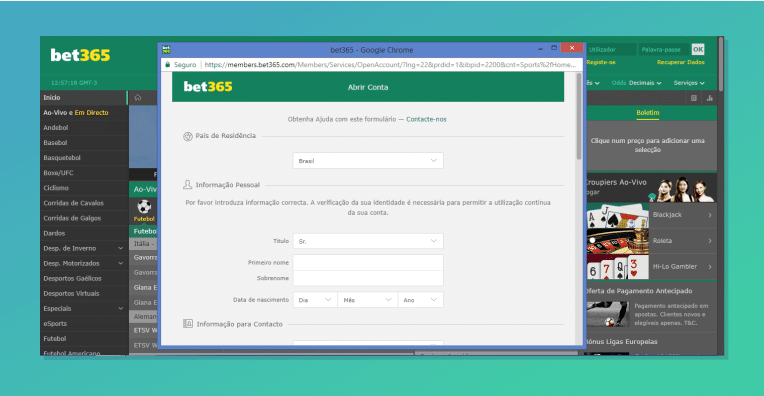Image resolution: width=764 pixels, height=396 pixels.
Task: Select Basebol in the sidebar
Action: [x=84, y=143]
